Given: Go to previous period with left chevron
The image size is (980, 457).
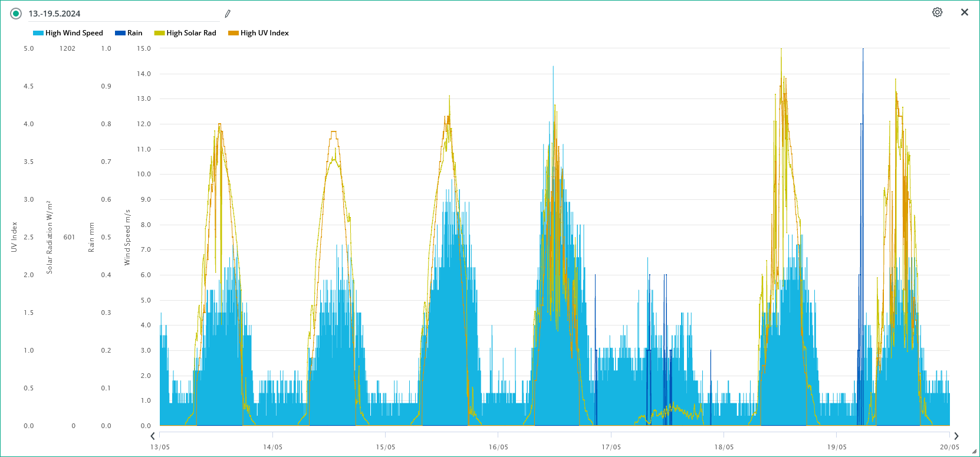Looking at the screenshot, I should (x=153, y=436).
